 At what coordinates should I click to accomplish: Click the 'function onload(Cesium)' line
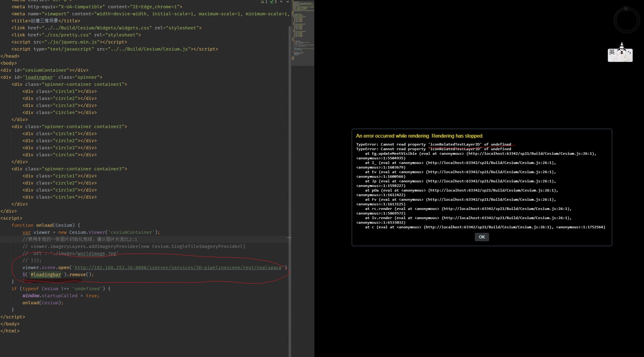coord(46,225)
